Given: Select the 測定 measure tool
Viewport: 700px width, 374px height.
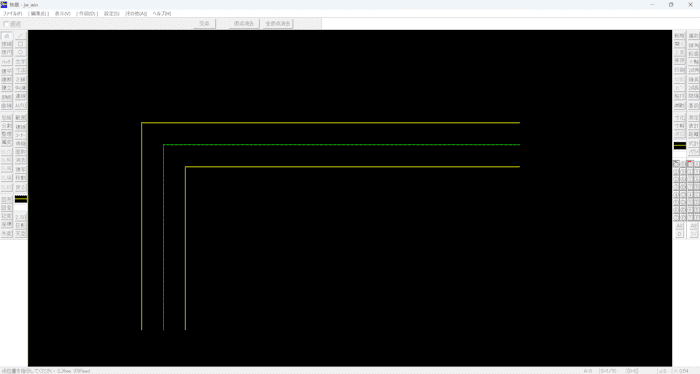Looking at the screenshot, I should (693, 117).
